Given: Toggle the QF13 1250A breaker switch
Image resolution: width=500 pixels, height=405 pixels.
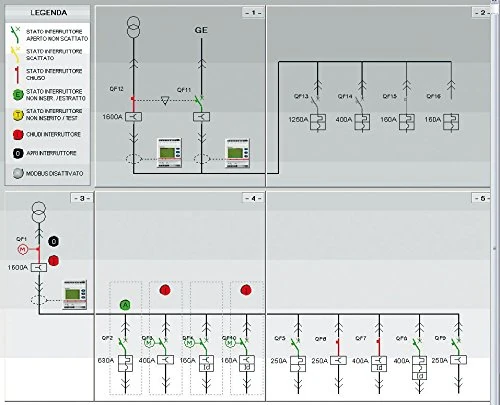Looking at the screenshot, I should click(315, 104).
